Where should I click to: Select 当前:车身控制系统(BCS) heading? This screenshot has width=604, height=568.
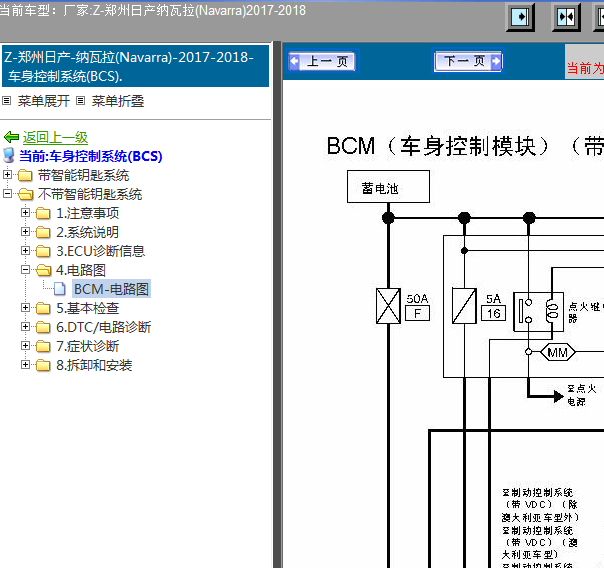click(x=91, y=156)
